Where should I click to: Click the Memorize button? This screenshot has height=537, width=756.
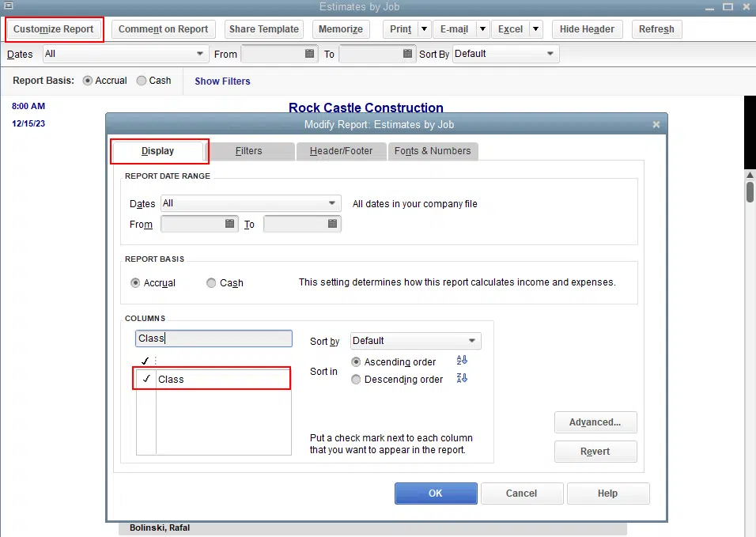(x=341, y=29)
